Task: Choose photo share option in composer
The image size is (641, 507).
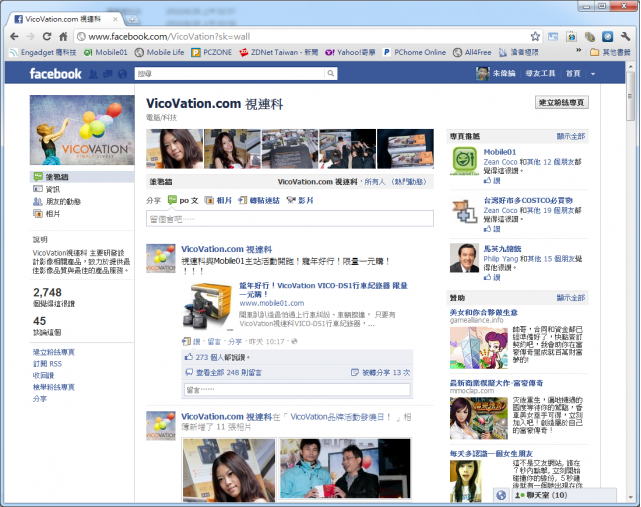Action: coord(218,200)
